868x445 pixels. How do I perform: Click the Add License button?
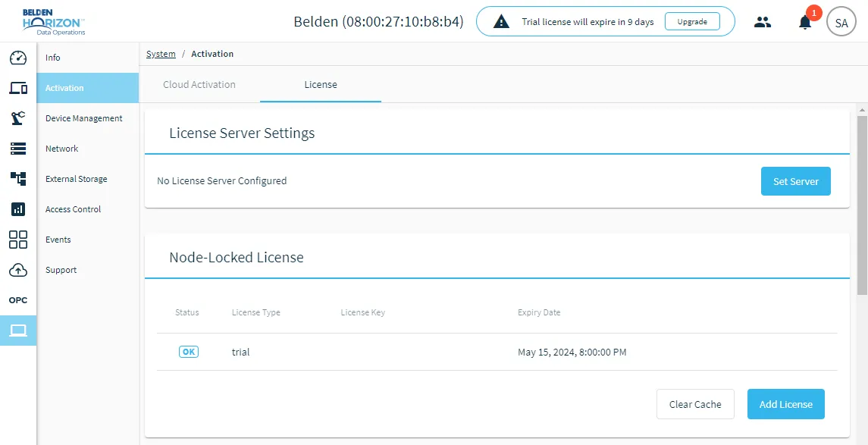pyautogui.click(x=786, y=404)
